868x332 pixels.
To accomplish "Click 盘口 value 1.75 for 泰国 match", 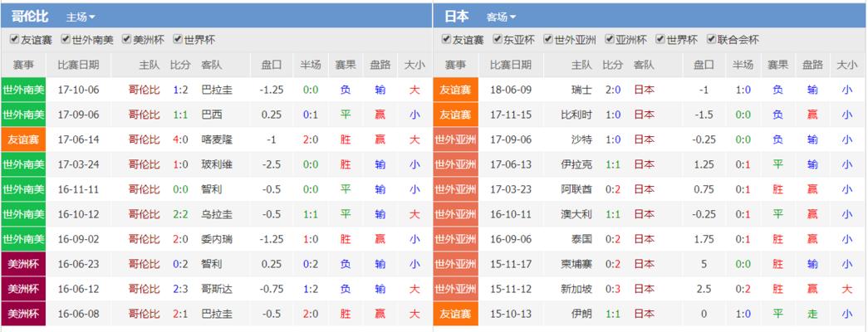I will click(x=704, y=239).
